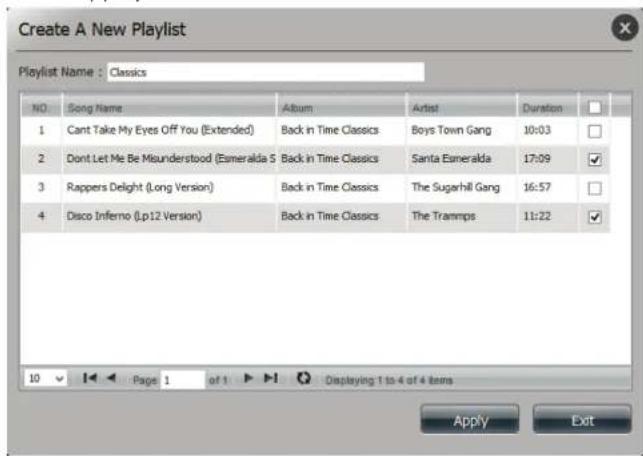Click duration 17:09

click(537, 158)
